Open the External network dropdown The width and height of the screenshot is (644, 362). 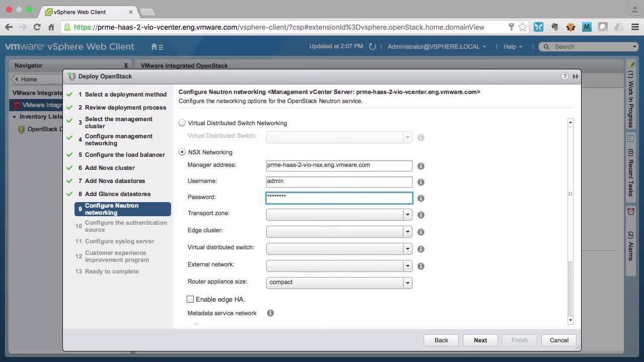(339, 266)
